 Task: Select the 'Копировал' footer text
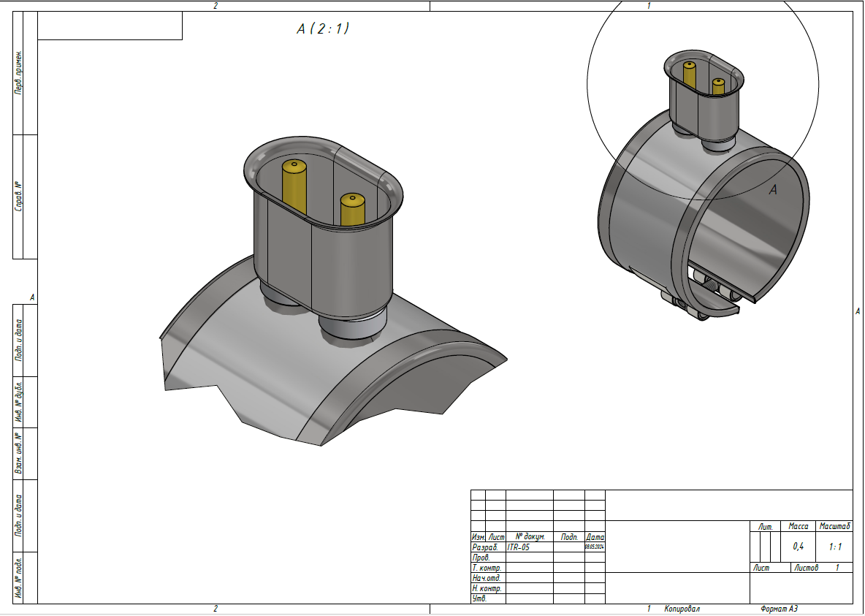(682, 609)
